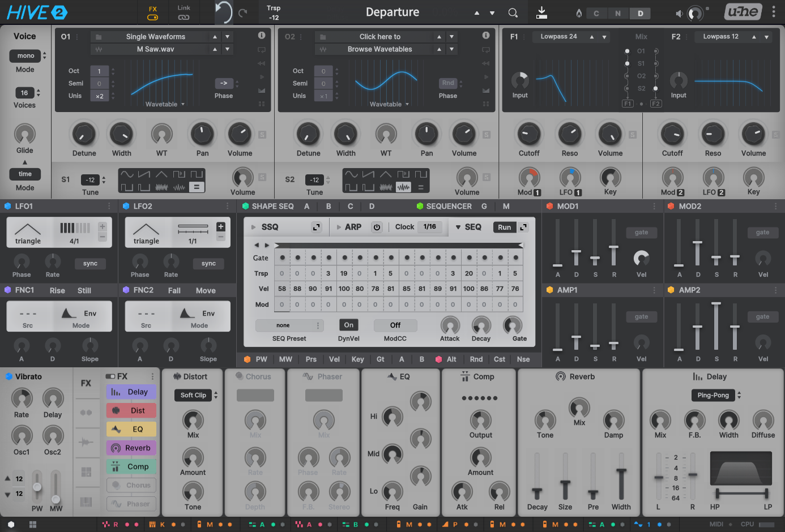785x532 pixels.
Task: Toggle ModCC Off button
Action: click(x=395, y=325)
